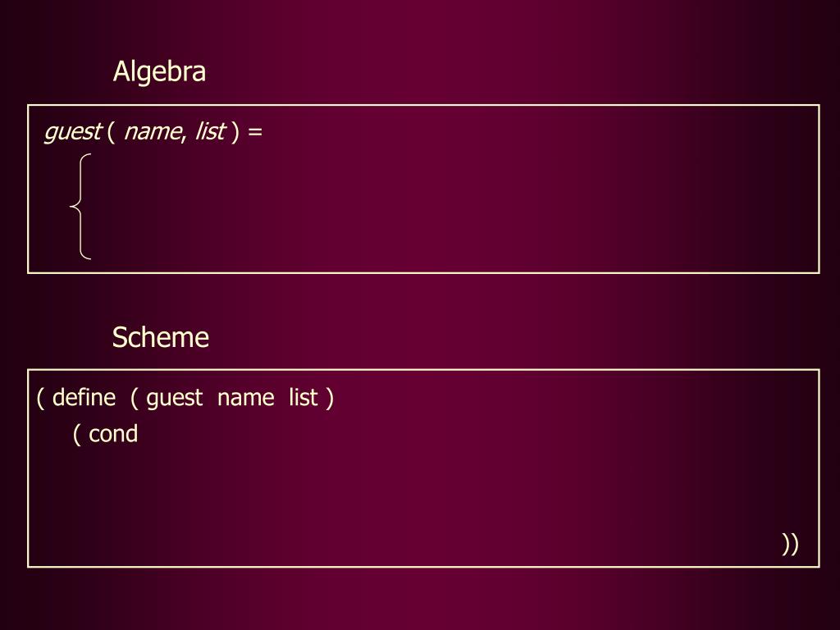Screen dimensions: 840x630
Task: Click empty area inside the Algebra box
Action: coord(455,209)
